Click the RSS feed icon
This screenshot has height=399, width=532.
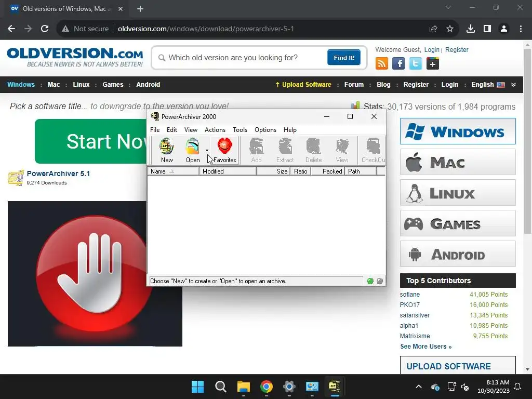tap(382, 63)
